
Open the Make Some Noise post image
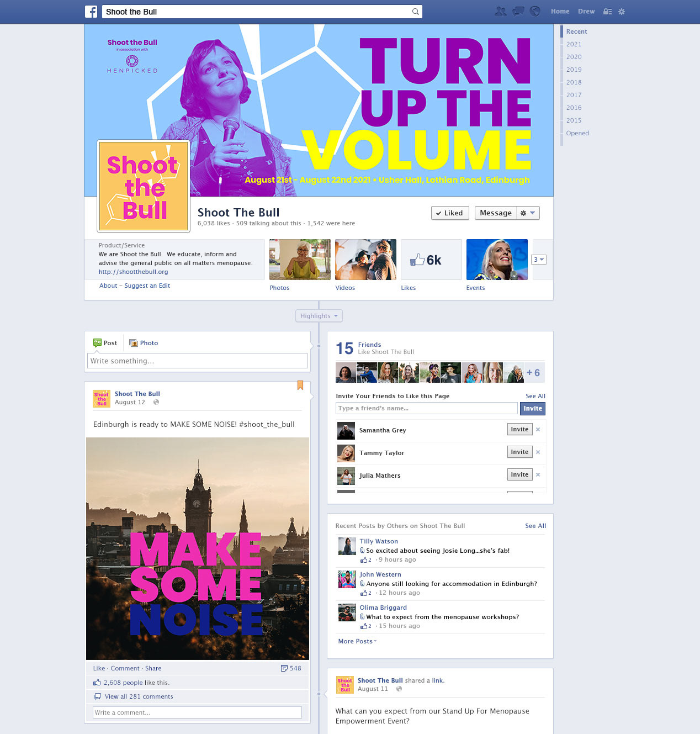pyautogui.click(x=198, y=548)
